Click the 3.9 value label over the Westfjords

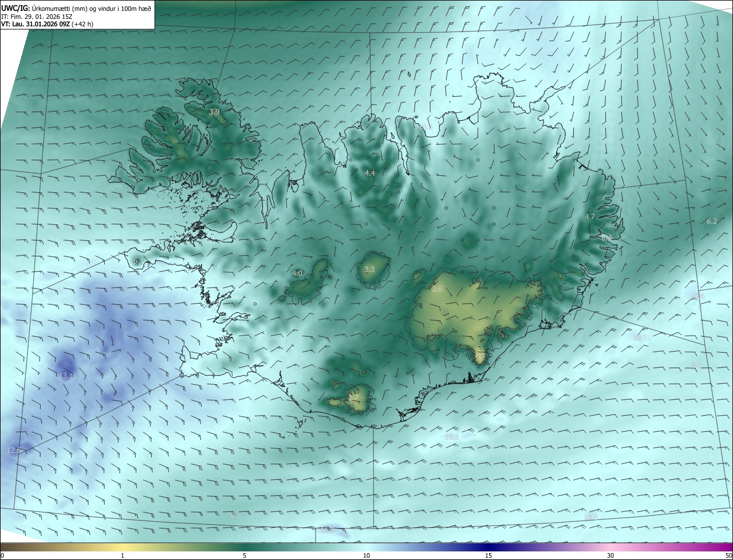pos(214,112)
